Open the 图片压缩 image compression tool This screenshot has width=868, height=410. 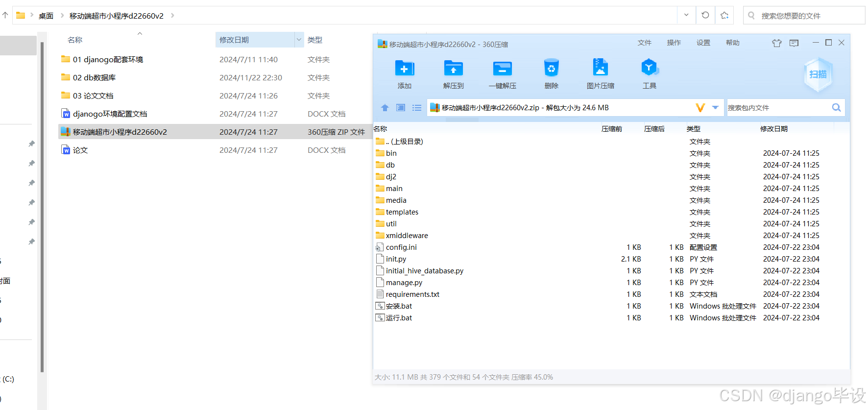601,67
